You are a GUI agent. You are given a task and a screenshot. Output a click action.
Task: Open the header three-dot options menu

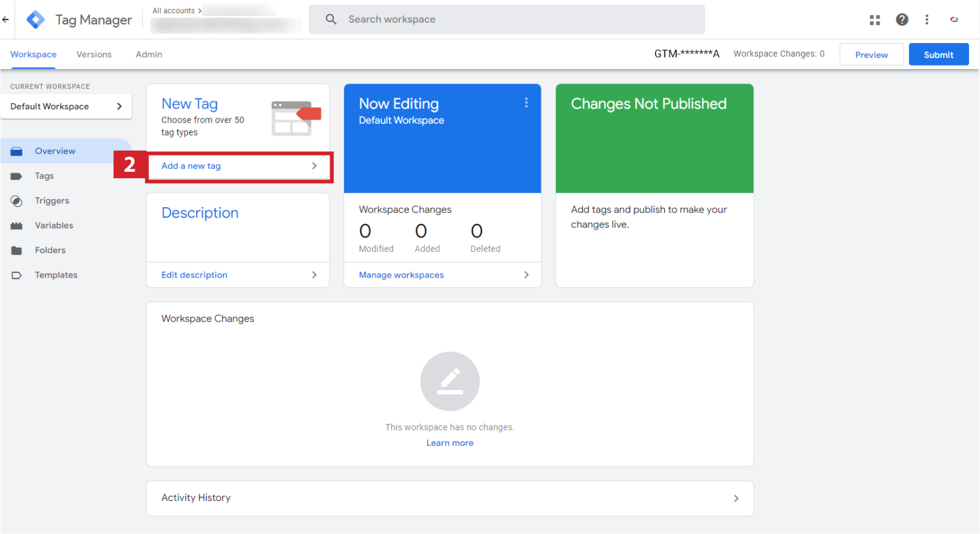click(x=927, y=20)
